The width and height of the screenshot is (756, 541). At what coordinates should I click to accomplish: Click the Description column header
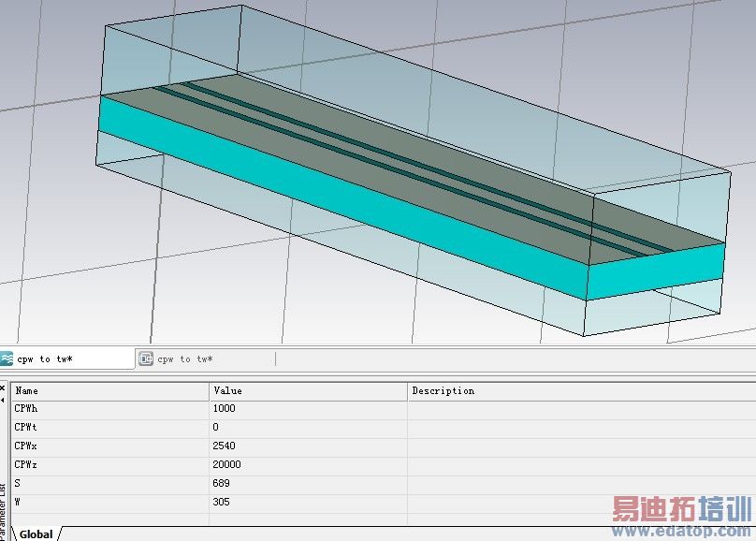coord(582,391)
